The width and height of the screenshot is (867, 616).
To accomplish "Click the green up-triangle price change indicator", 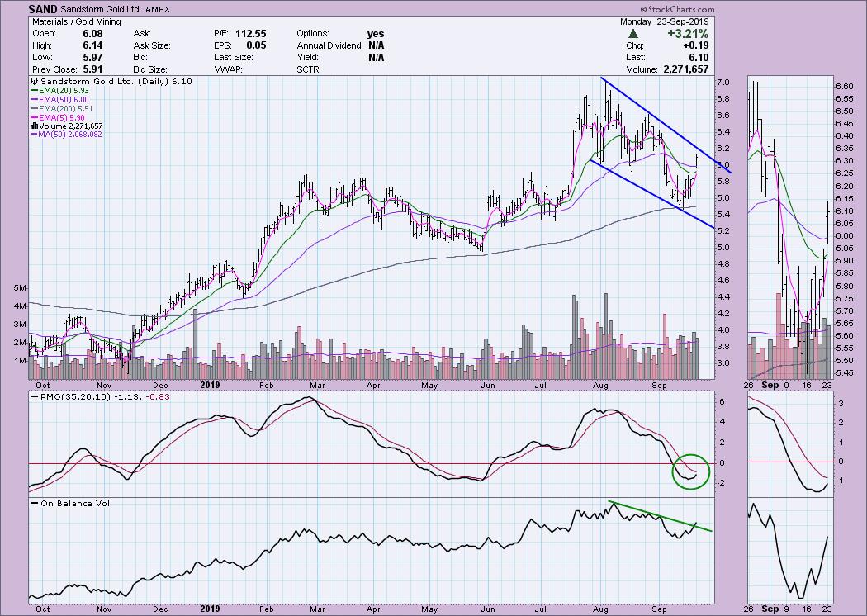I will tap(633, 34).
